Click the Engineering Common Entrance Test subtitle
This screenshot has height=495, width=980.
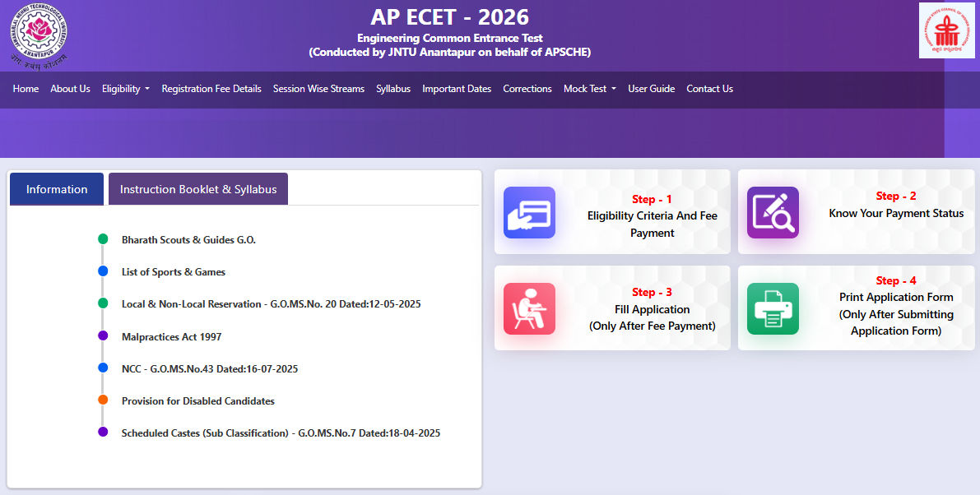450,38
